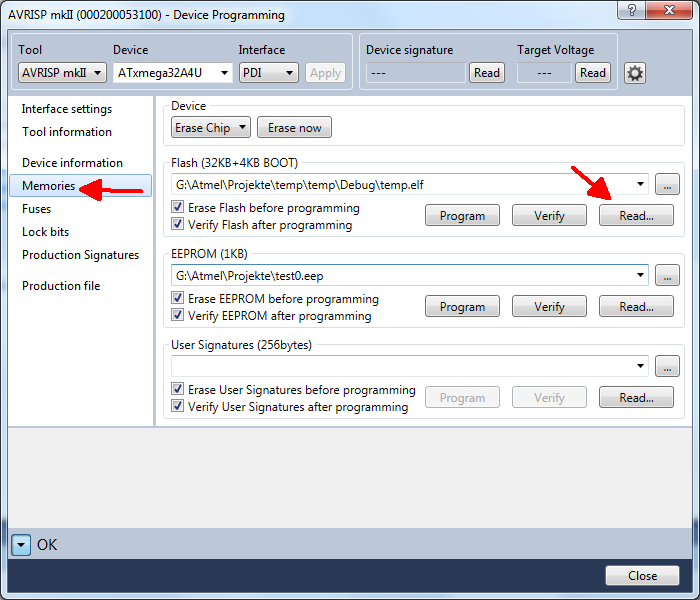
Task: Click the Erase now button
Action: pyautogui.click(x=294, y=128)
